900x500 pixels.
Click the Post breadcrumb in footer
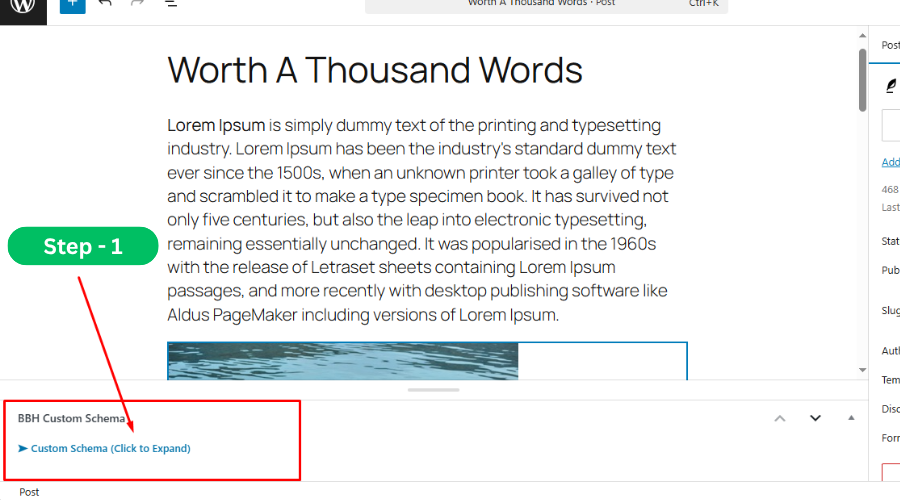click(29, 492)
